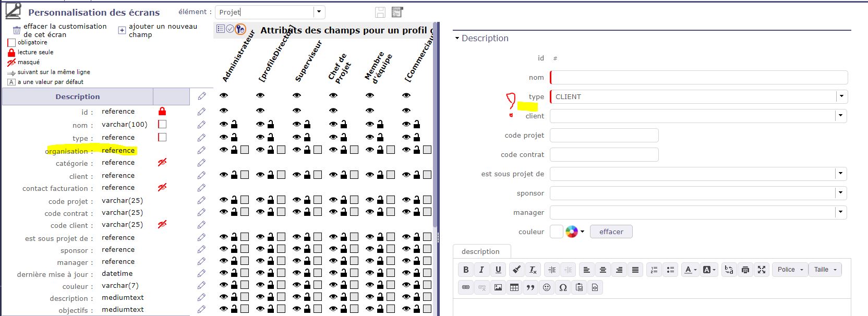Open the élément Projet dropdown
The width and height of the screenshot is (868, 316).
tap(319, 12)
